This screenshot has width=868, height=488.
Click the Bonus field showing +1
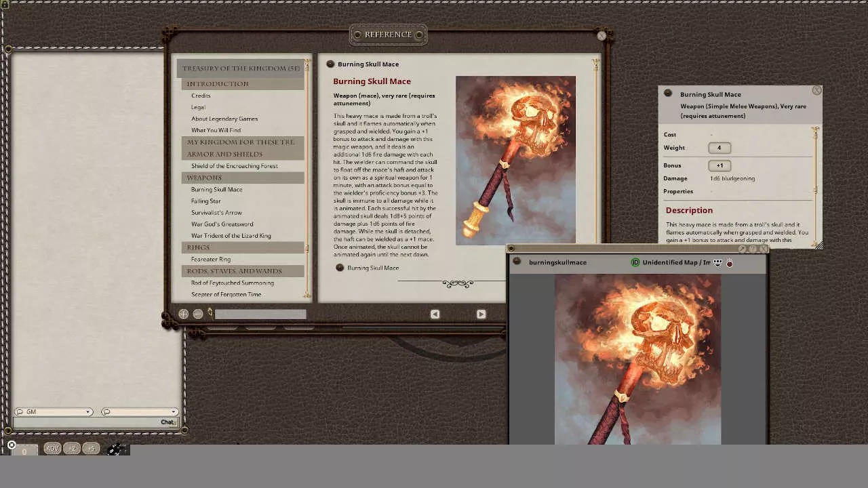click(719, 165)
